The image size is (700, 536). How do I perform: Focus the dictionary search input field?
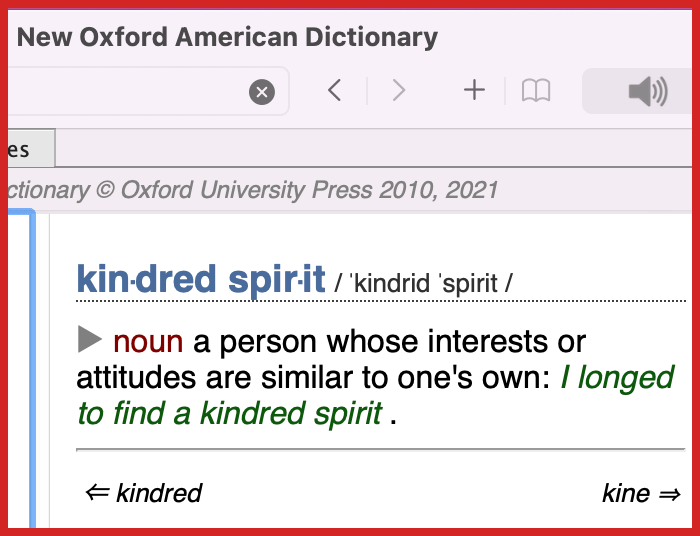[120, 92]
